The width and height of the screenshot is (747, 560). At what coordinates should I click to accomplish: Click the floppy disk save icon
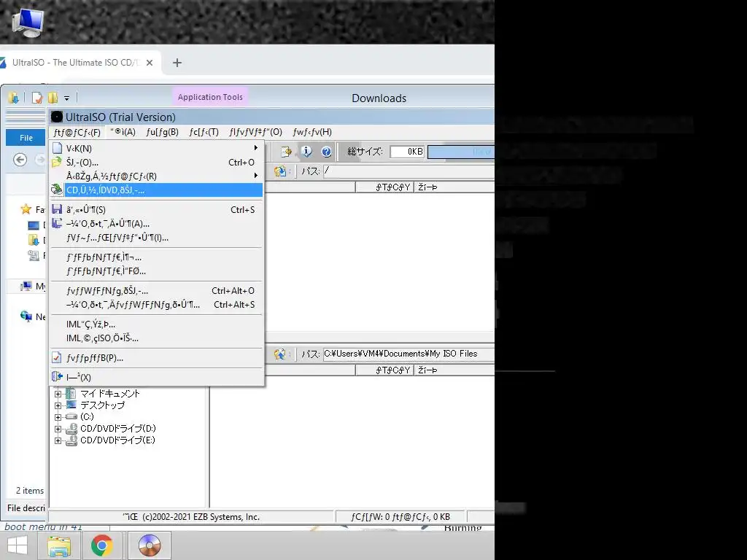click(x=57, y=209)
